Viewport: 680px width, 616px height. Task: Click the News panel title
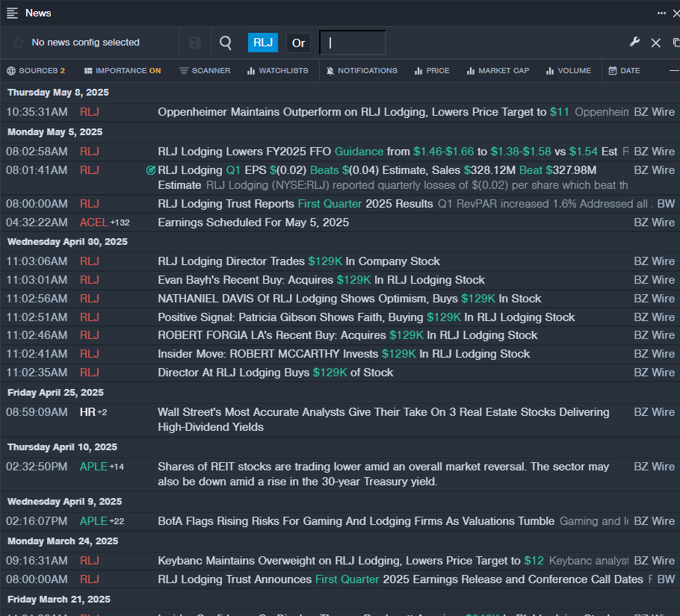(x=38, y=13)
